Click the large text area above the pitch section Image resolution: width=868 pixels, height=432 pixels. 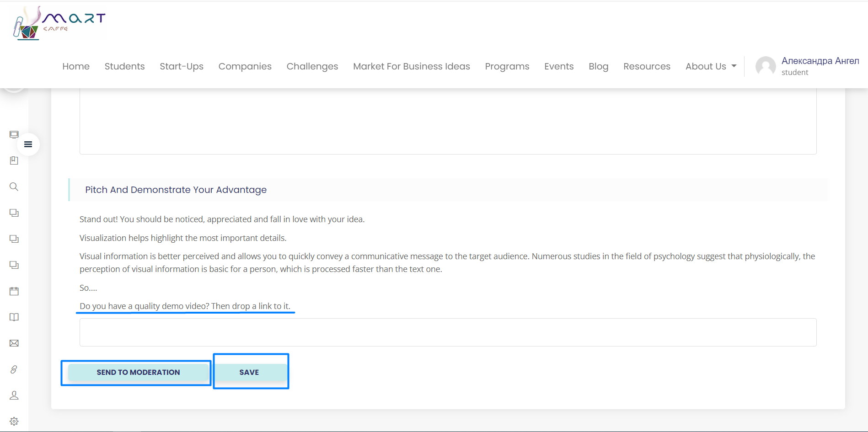click(448, 121)
